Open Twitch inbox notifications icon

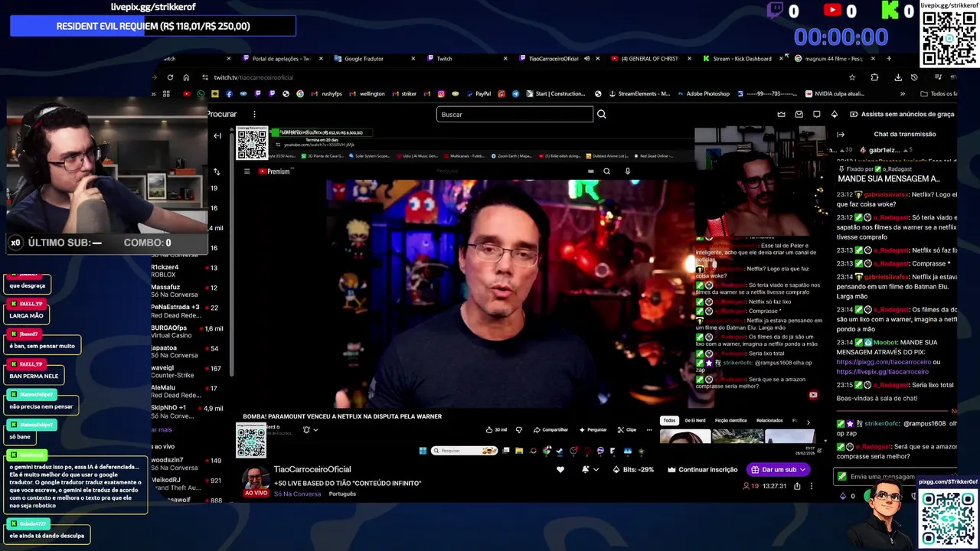click(799, 114)
